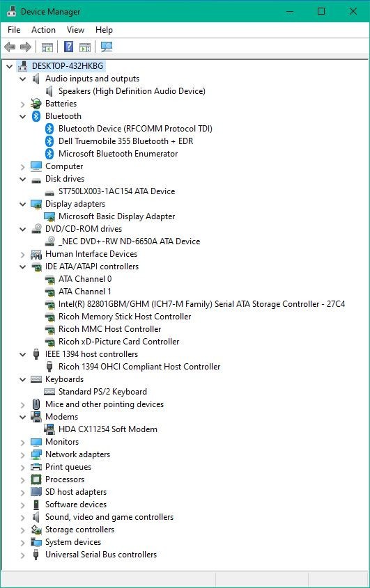Click the Human Interface Devices icon
Screen dimensions: 370x588
(x=36, y=254)
